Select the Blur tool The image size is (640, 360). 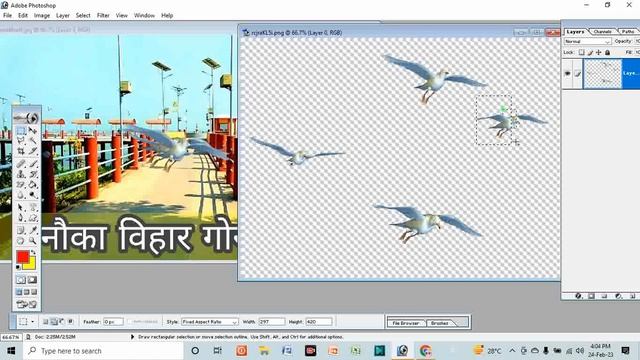20,196
